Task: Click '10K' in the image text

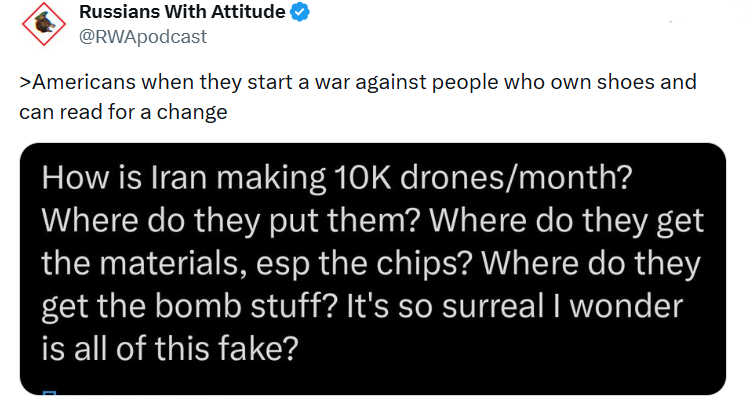Action: [x=363, y=177]
